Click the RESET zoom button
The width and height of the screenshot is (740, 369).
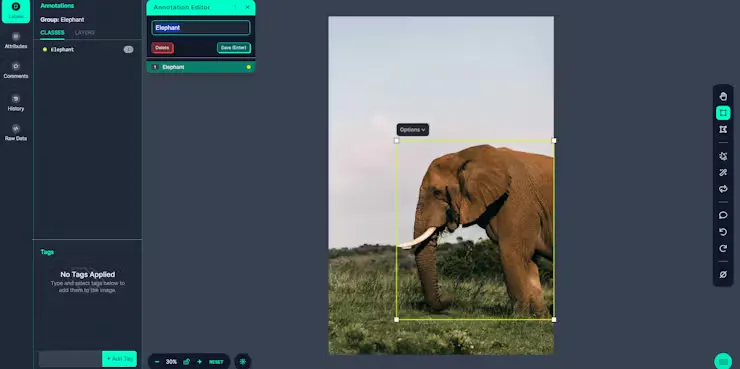[x=216, y=362]
